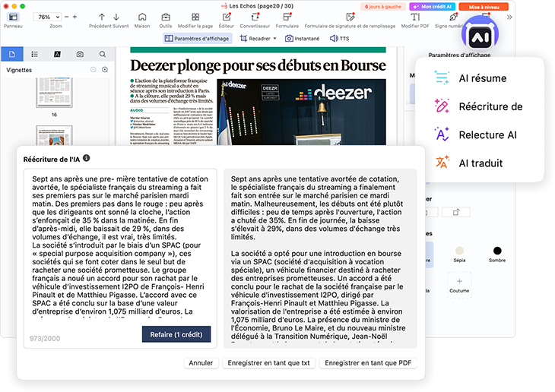Viewport: 555px width, 392px height.
Task: Switch to snapshots camera sidebar tab
Action: 80,54
